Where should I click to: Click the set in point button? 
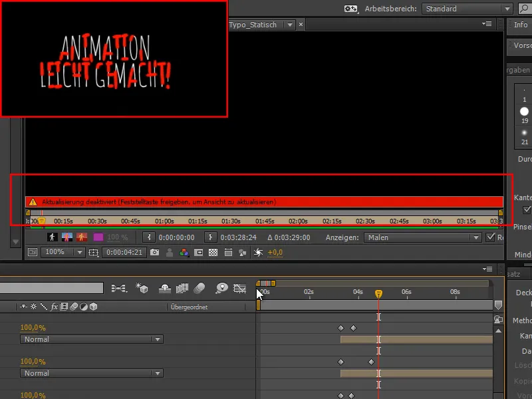149,237
